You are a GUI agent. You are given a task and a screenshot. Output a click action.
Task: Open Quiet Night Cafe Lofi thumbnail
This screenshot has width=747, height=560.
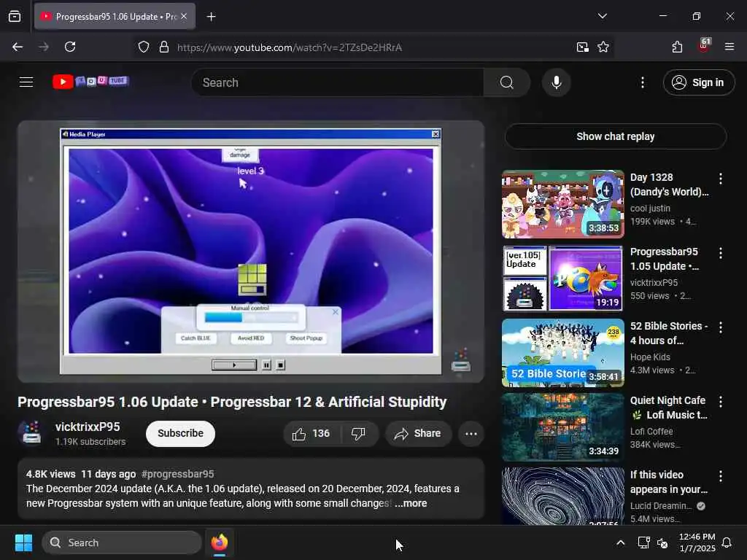[562, 427]
